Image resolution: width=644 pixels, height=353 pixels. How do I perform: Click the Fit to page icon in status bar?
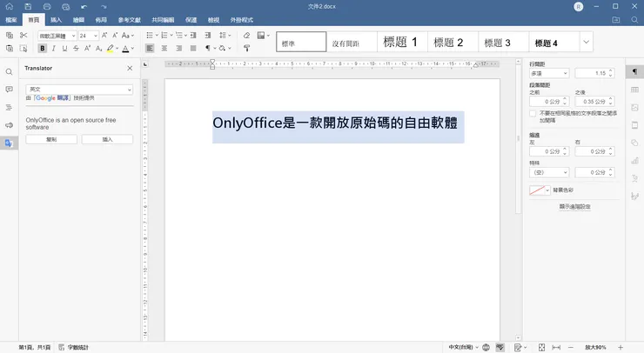click(541, 347)
